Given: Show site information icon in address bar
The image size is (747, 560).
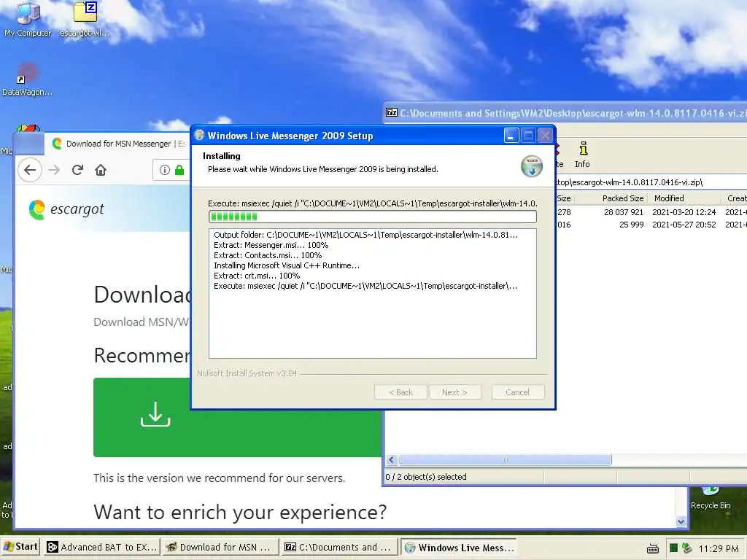Looking at the screenshot, I should coord(164,170).
